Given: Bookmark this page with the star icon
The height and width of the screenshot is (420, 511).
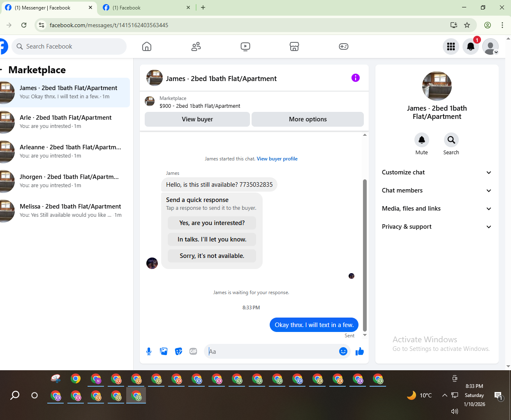Looking at the screenshot, I should (x=467, y=25).
